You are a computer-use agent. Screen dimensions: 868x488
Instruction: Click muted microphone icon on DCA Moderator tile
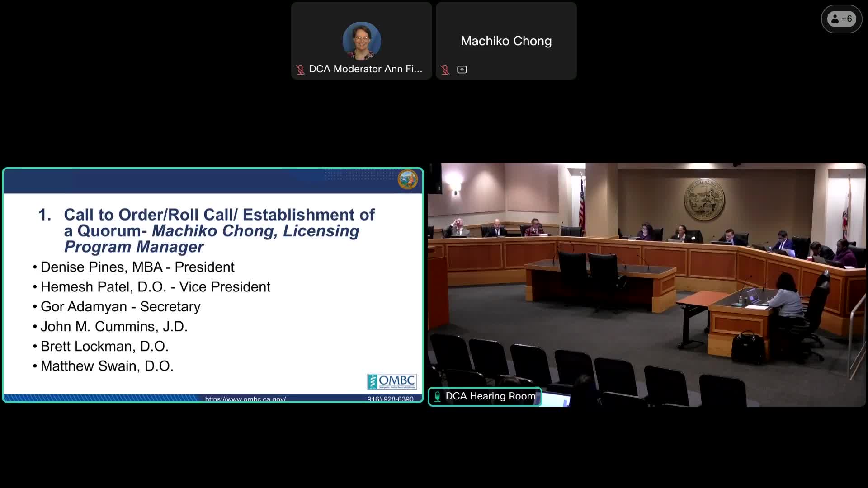[300, 70]
